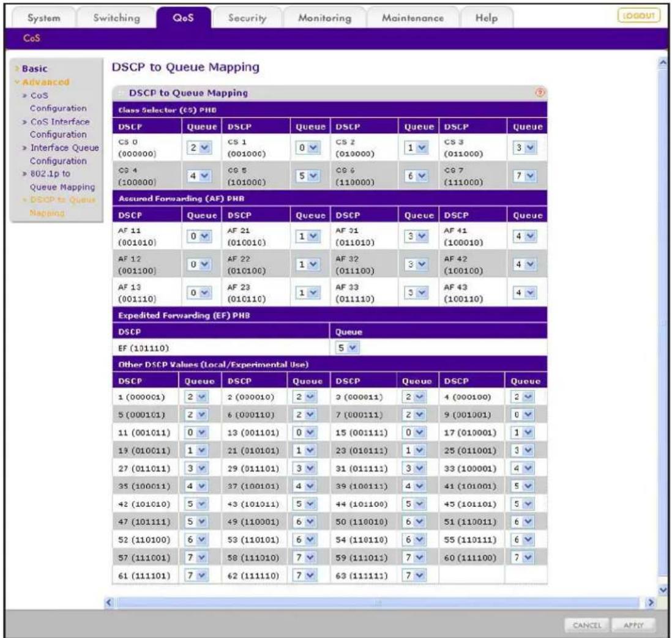Open queue dropdown for DSCP 25 (011001)
The width and height of the screenshot is (672, 638).
(x=523, y=451)
